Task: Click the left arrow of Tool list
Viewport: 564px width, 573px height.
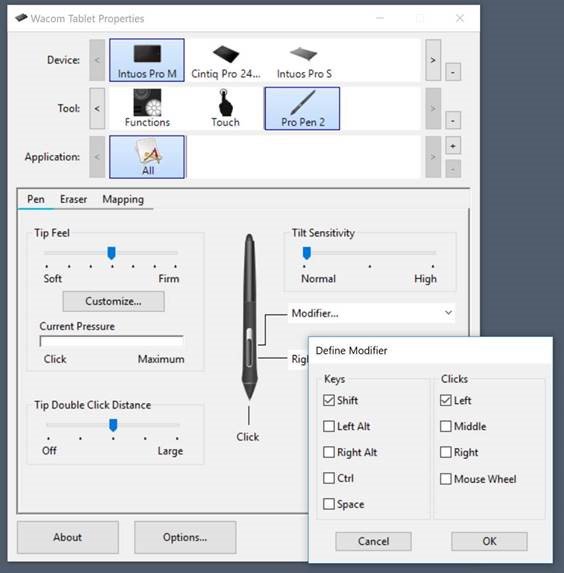Action: (97, 109)
